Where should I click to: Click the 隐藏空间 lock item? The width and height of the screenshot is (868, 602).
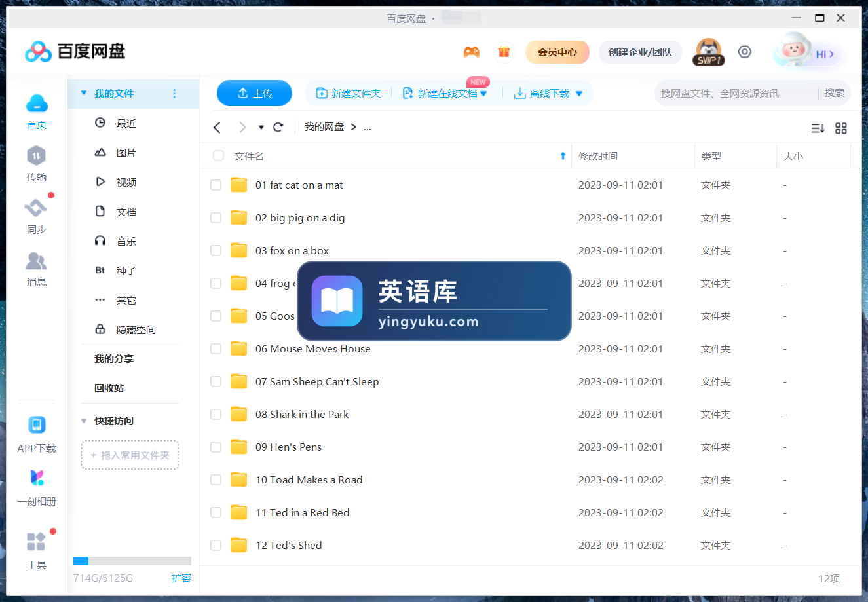pos(125,329)
